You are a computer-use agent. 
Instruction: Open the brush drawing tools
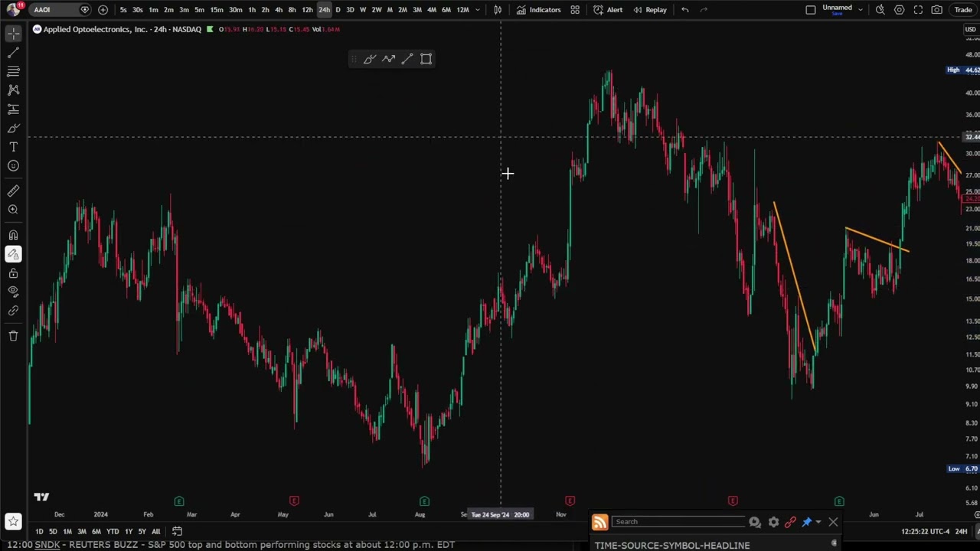(13, 128)
